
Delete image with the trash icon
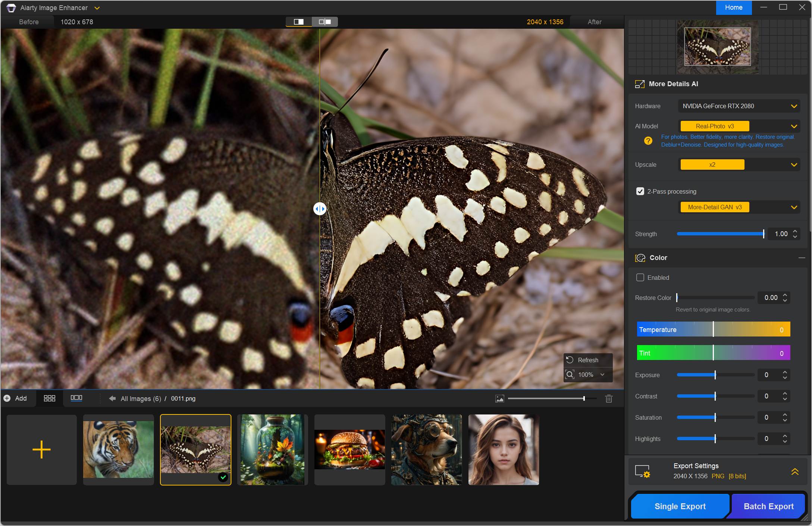coord(609,399)
